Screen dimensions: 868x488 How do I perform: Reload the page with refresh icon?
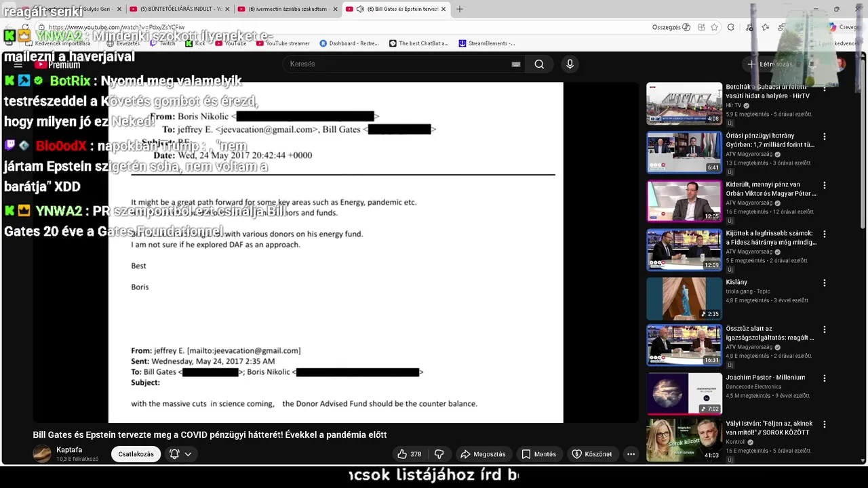point(25,27)
